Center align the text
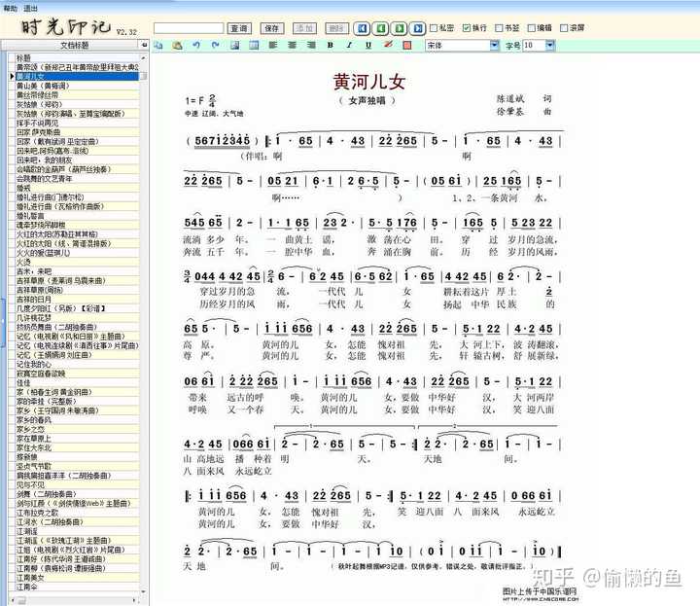This screenshot has width=700, height=606. [292, 45]
